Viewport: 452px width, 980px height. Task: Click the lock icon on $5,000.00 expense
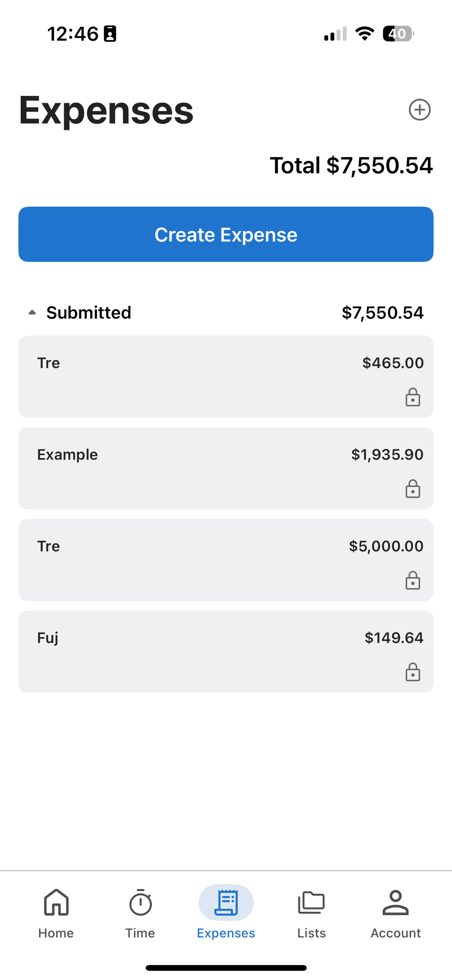[413, 580]
